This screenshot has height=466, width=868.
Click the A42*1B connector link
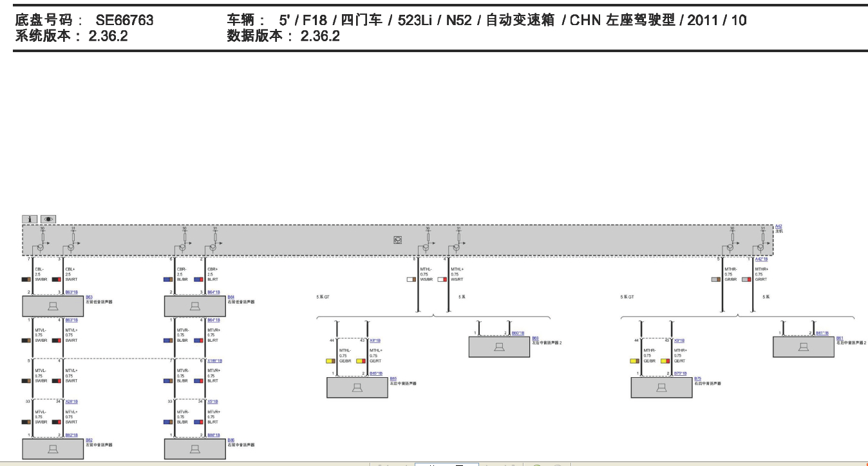[x=761, y=259]
